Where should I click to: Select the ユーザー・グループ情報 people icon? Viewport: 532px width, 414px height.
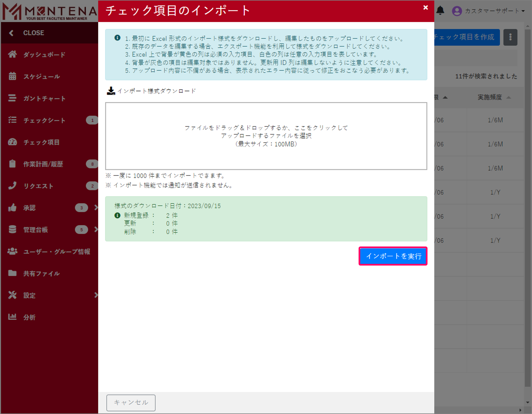click(x=12, y=251)
